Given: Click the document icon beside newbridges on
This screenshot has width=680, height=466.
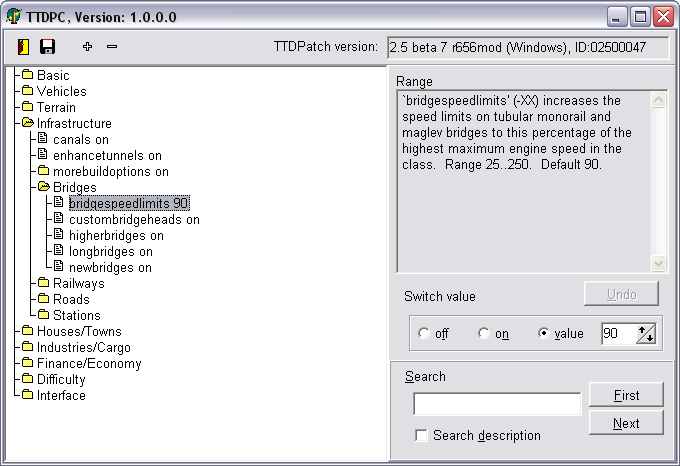Looking at the screenshot, I should coord(59,266).
